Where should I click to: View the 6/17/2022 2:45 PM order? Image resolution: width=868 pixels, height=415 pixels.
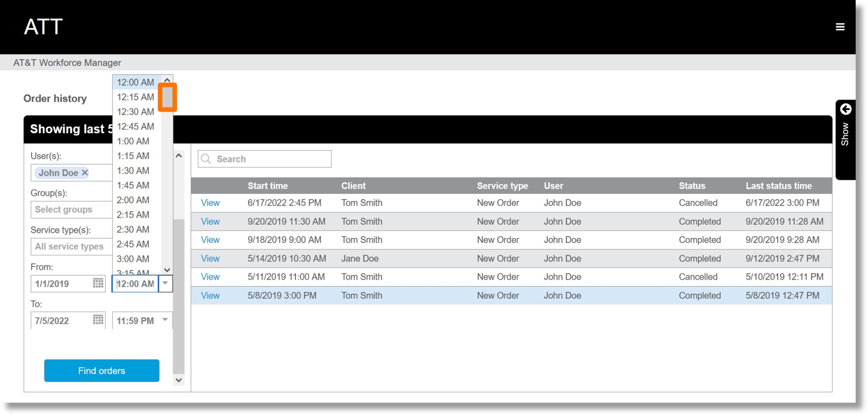[x=210, y=203]
